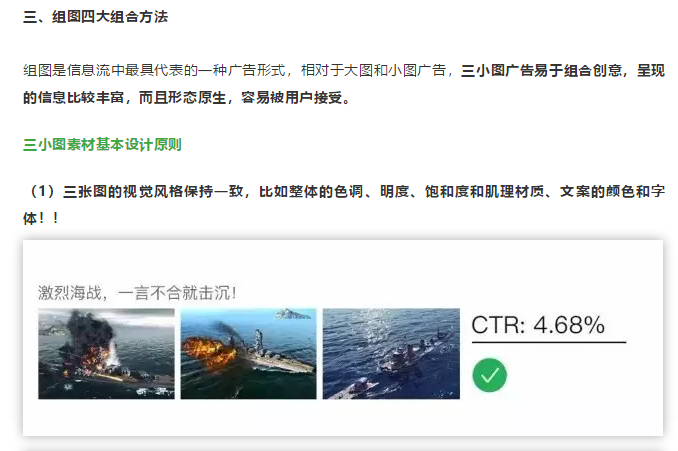Click the words 文案的颜色和字
Screen dimensions: 678x451
[612, 191]
